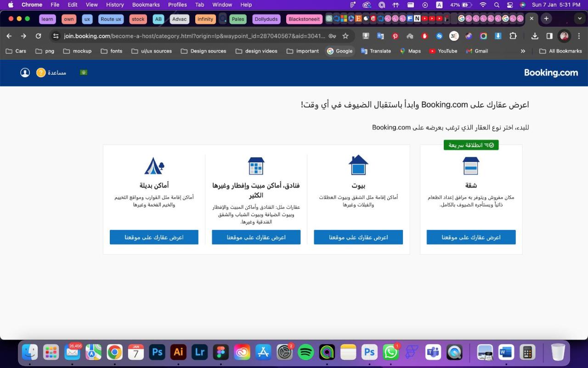Toggle the Chrome side panel button
The width and height of the screenshot is (588, 368).
tap(549, 36)
